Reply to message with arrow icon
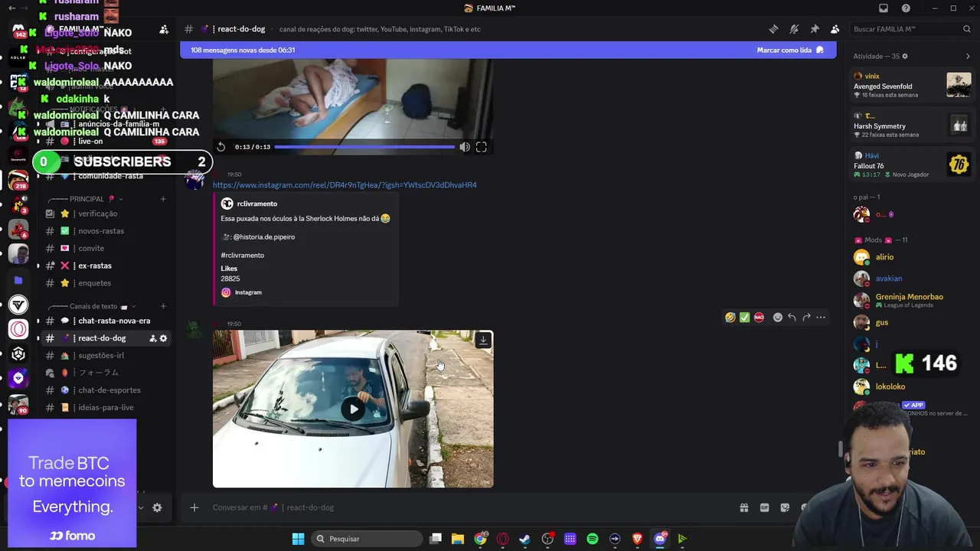The width and height of the screenshot is (980, 551). coord(792,318)
